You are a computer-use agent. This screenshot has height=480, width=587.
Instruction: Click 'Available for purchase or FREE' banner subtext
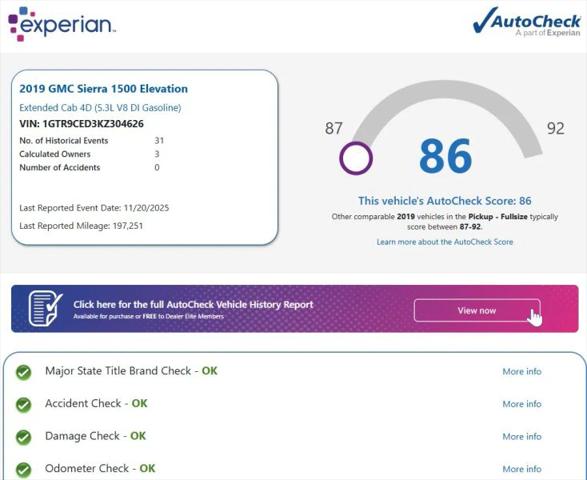[148, 317]
